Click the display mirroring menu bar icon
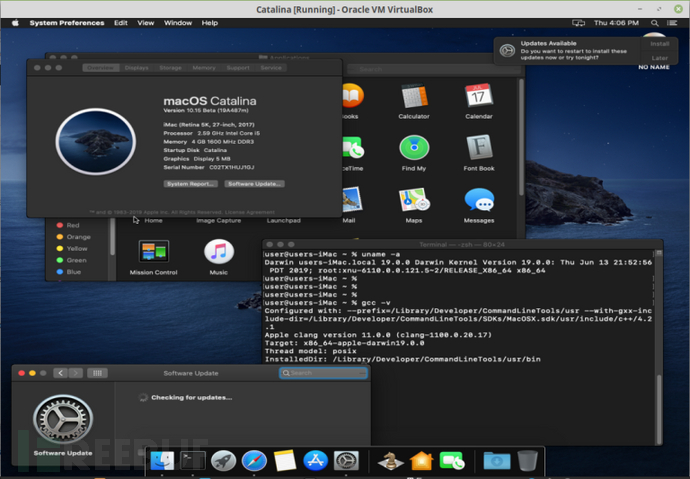Image resolution: width=690 pixels, height=479 pixels. click(578, 23)
